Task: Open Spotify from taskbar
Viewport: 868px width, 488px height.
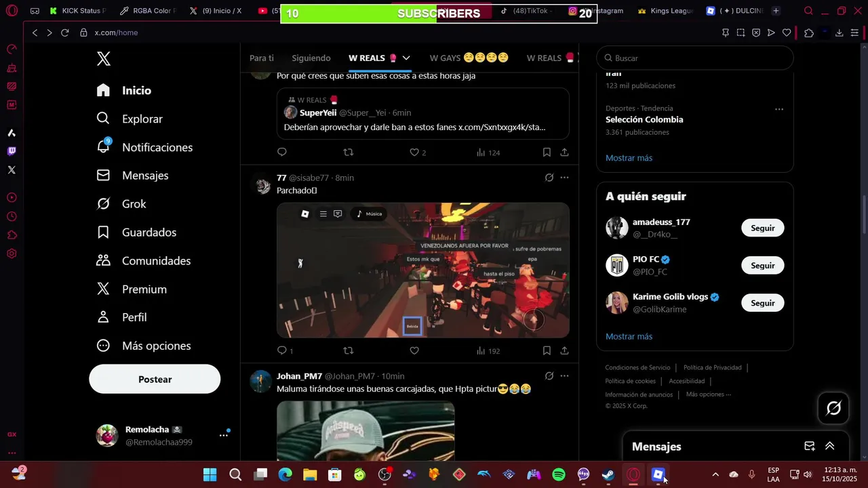Action: (559, 474)
